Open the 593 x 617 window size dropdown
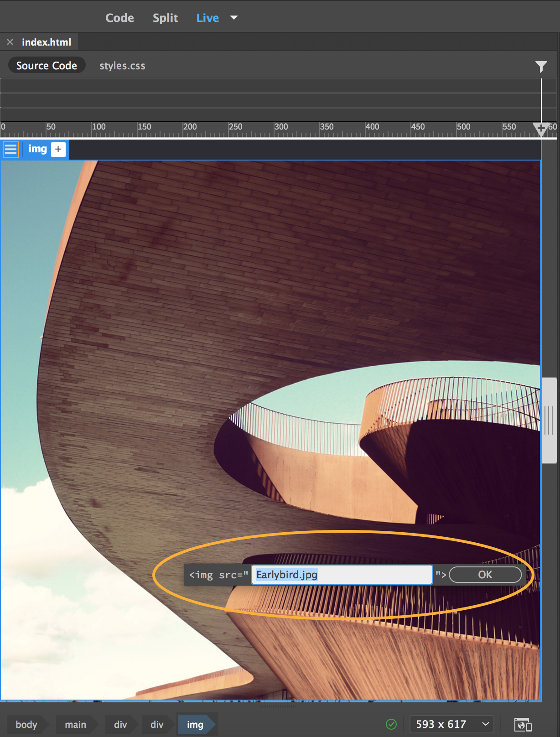 click(452, 724)
